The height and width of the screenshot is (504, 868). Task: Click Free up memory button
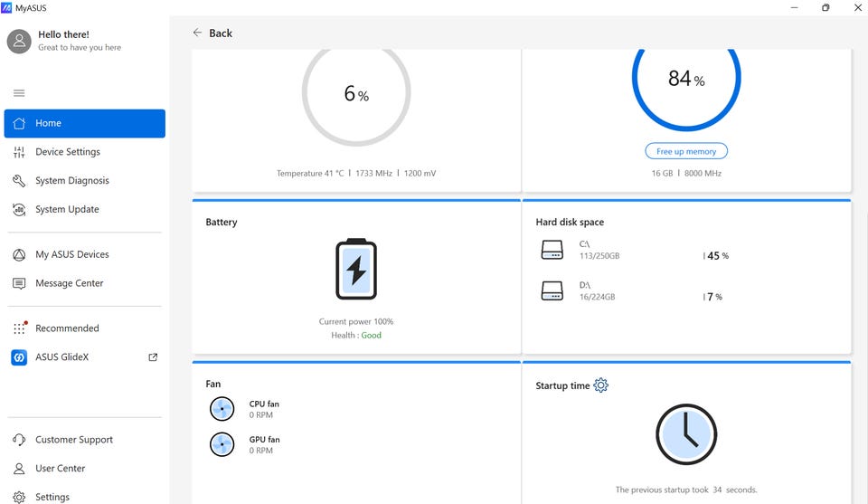(x=686, y=151)
